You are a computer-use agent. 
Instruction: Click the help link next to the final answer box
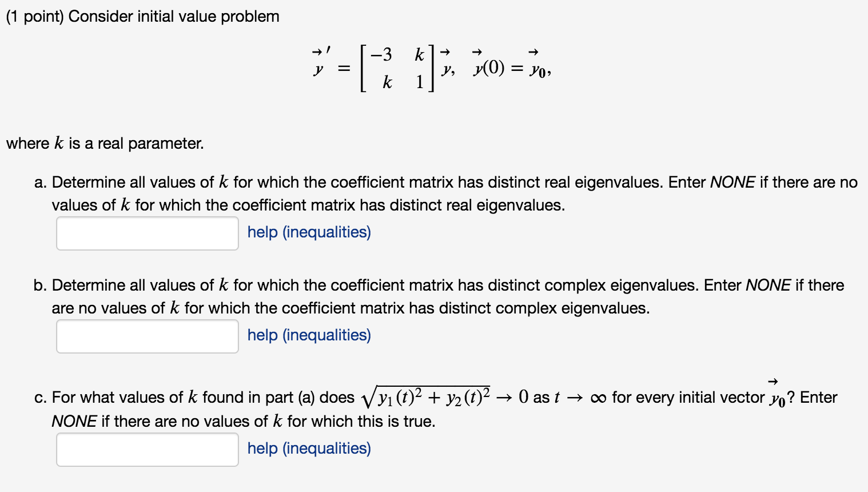pyautogui.click(x=308, y=449)
